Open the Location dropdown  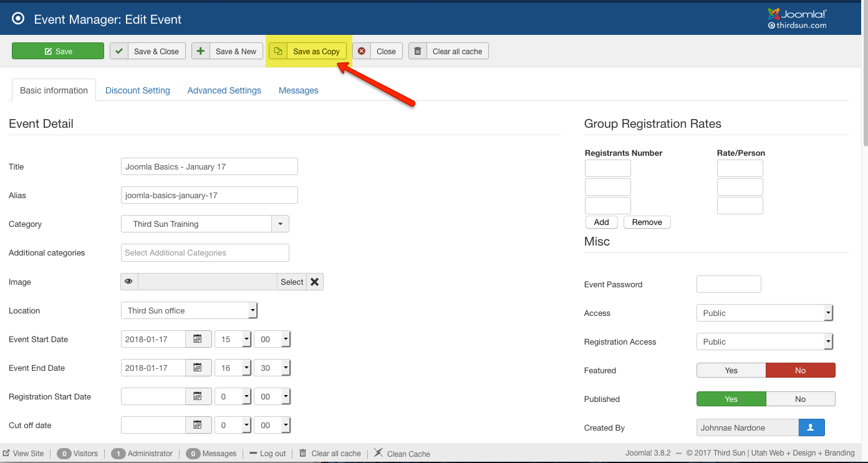coord(189,310)
